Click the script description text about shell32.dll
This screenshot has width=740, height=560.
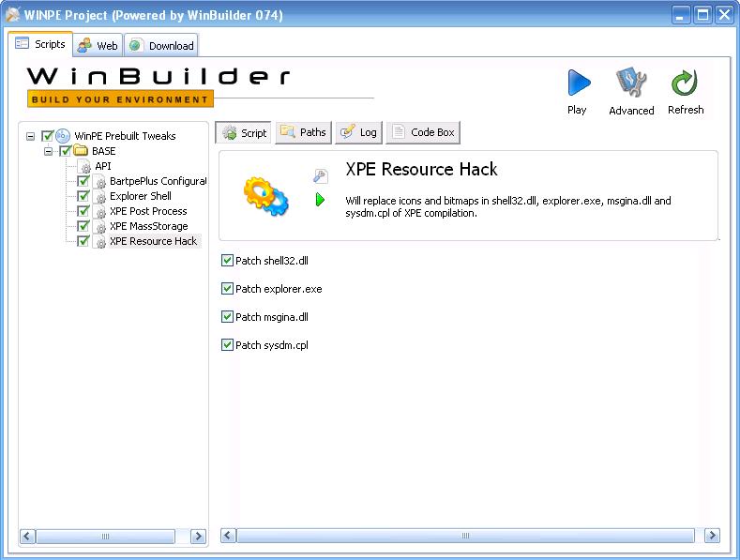pyautogui.click(x=507, y=206)
